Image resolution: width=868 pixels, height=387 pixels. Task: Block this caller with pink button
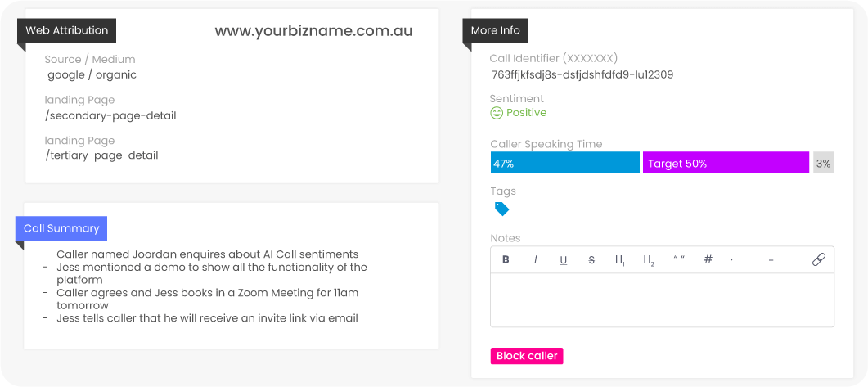[527, 356]
